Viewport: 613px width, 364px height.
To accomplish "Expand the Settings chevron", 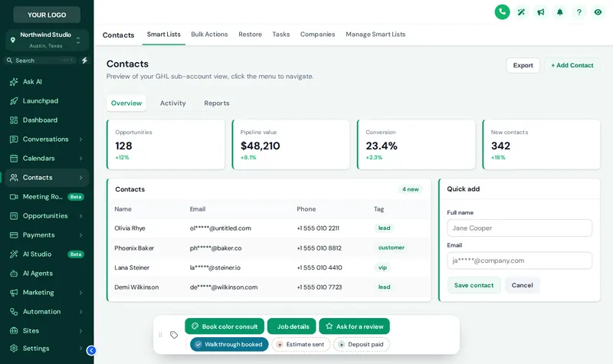I will 80,349.
